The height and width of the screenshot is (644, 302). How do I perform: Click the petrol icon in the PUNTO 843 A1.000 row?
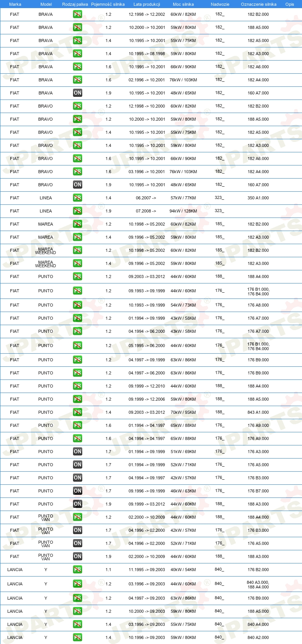click(x=78, y=412)
